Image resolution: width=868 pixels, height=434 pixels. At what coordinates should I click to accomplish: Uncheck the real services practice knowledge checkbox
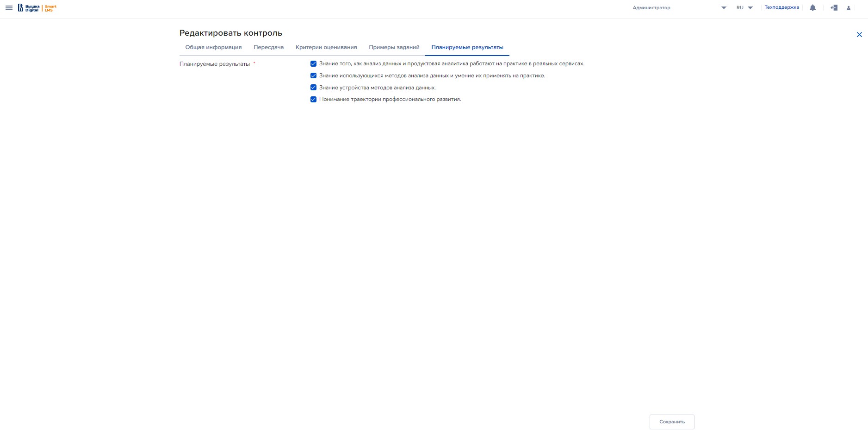point(313,64)
